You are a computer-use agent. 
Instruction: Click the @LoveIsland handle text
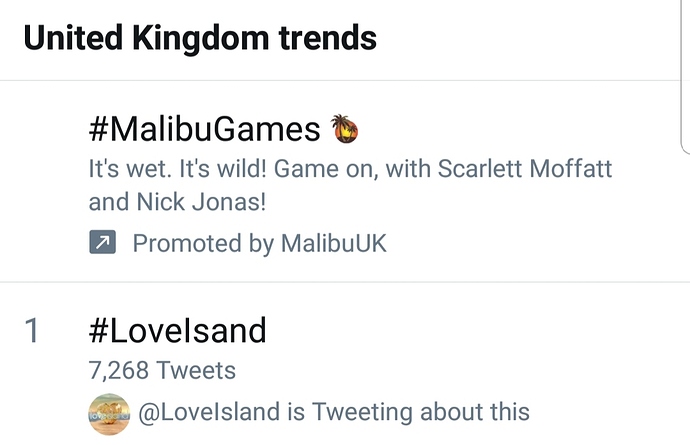pos(209,412)
